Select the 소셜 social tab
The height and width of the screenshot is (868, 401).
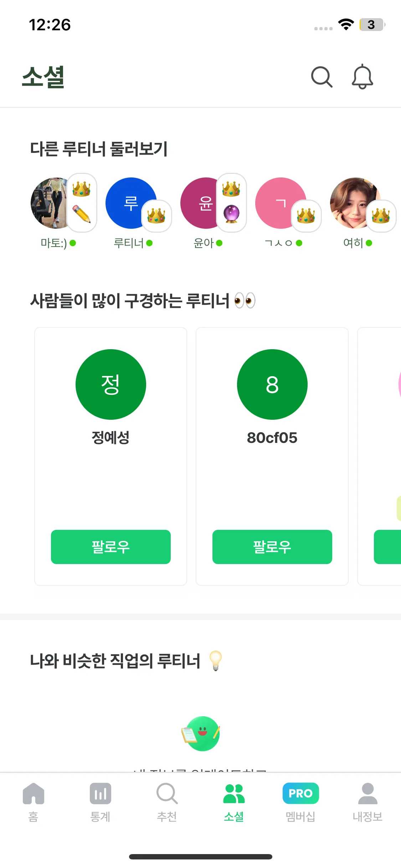pos(234,802)
